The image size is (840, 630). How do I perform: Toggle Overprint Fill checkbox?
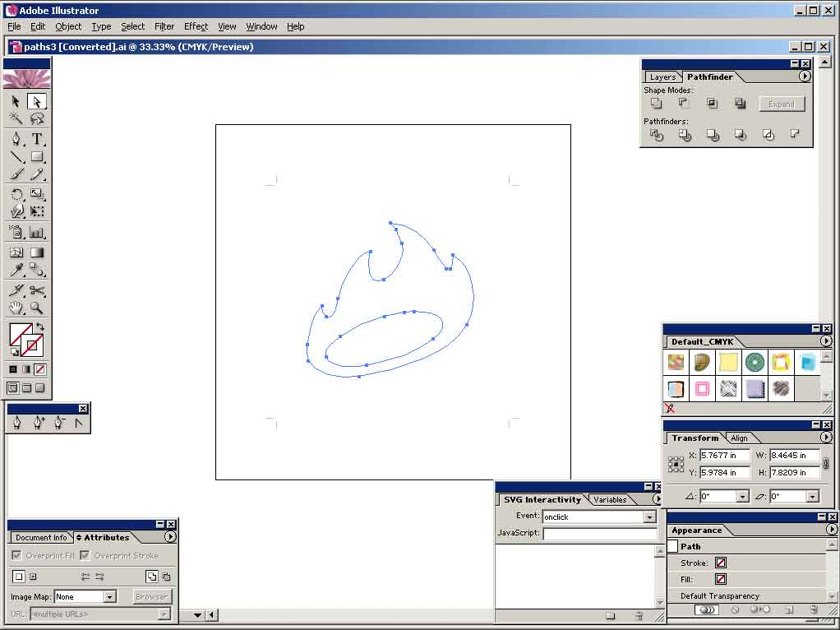16,555
